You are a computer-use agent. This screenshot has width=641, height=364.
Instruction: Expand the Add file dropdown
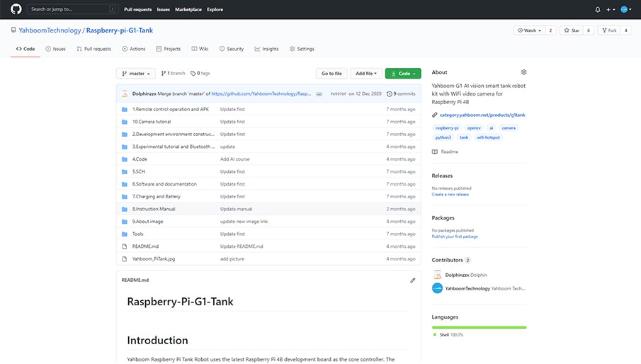coord(366,74)
